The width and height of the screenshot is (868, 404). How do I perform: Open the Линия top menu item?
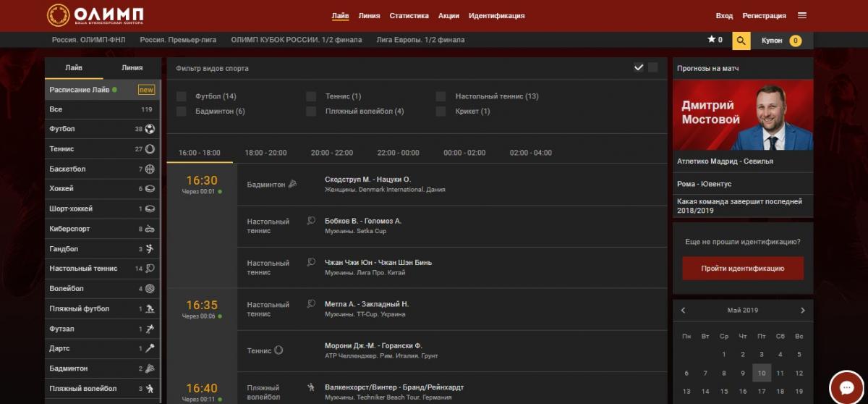369,16
